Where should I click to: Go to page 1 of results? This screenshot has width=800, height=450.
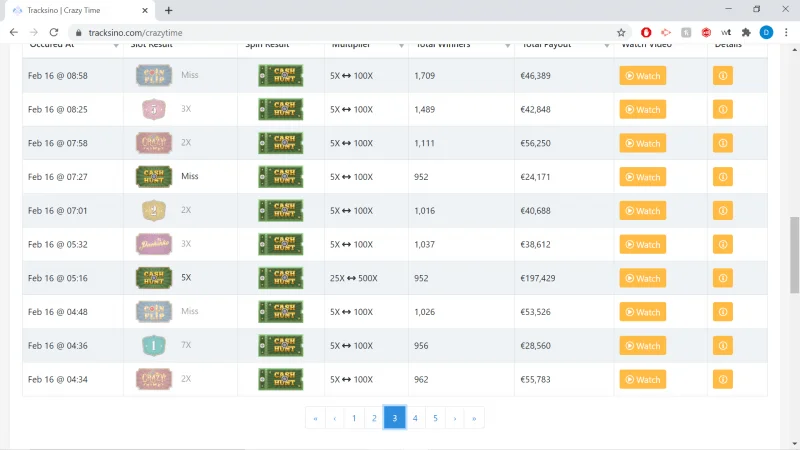pos(354,418)
